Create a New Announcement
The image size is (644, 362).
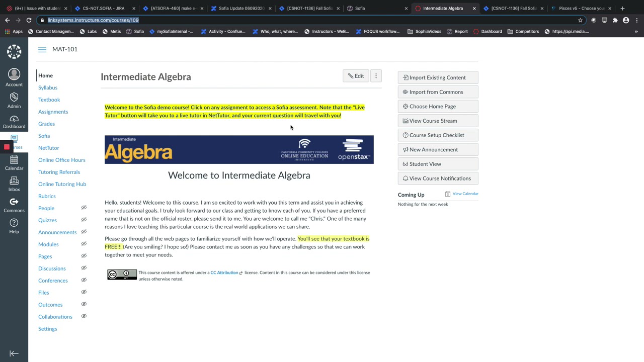438,149
